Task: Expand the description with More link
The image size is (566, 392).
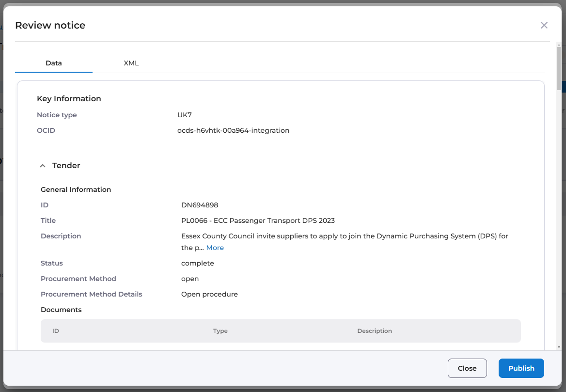Action: coord(215,248)
